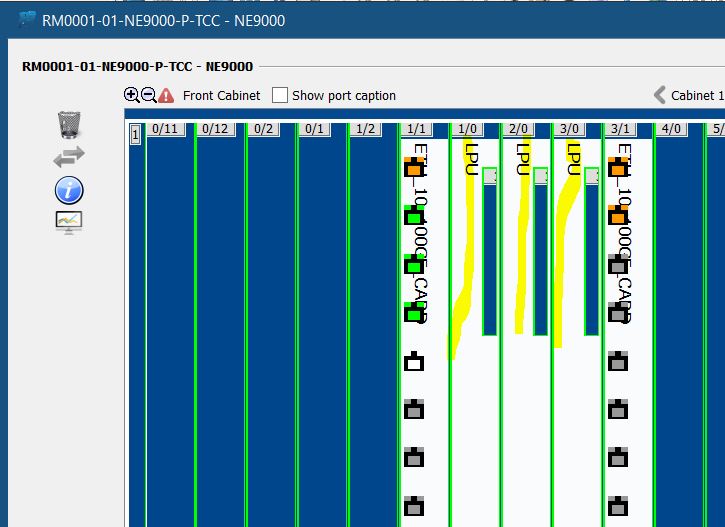Image resolution: width=725 pixels, height=527 pixels.
Task: Click the 2/0 slot header button
Action: coord(518,129)
